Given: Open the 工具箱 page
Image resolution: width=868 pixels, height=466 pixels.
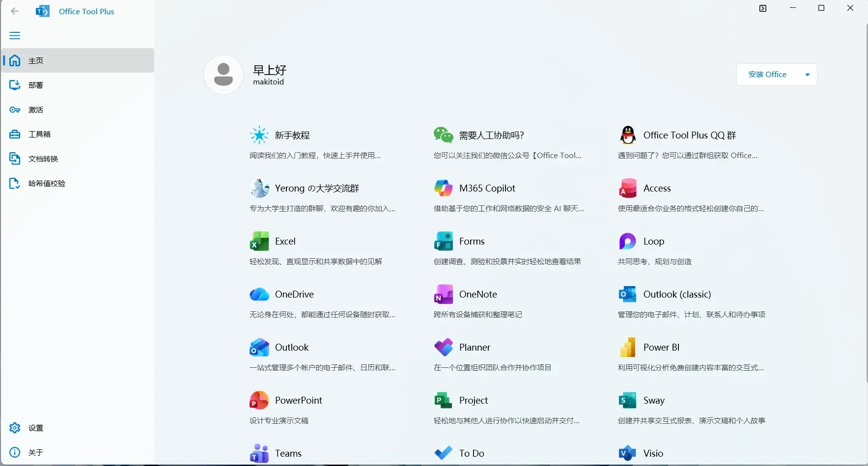Looking at the screenshot, I should pos(78,134).
